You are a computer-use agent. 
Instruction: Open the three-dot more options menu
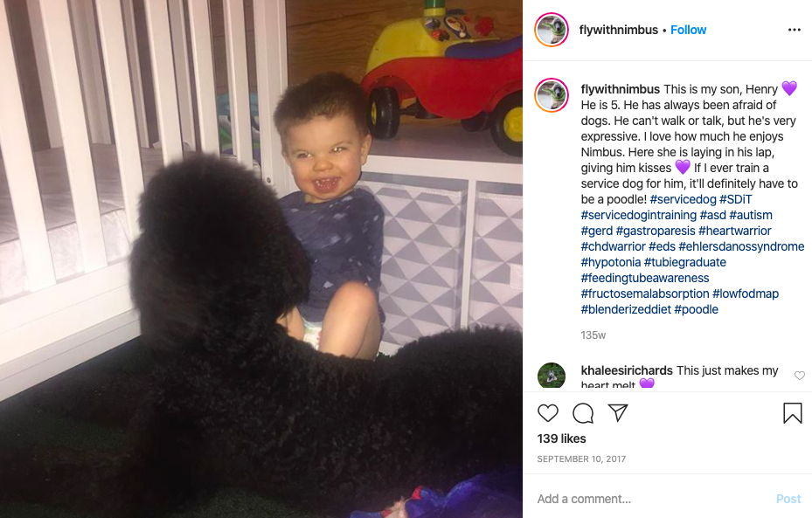tap(795, 30)
